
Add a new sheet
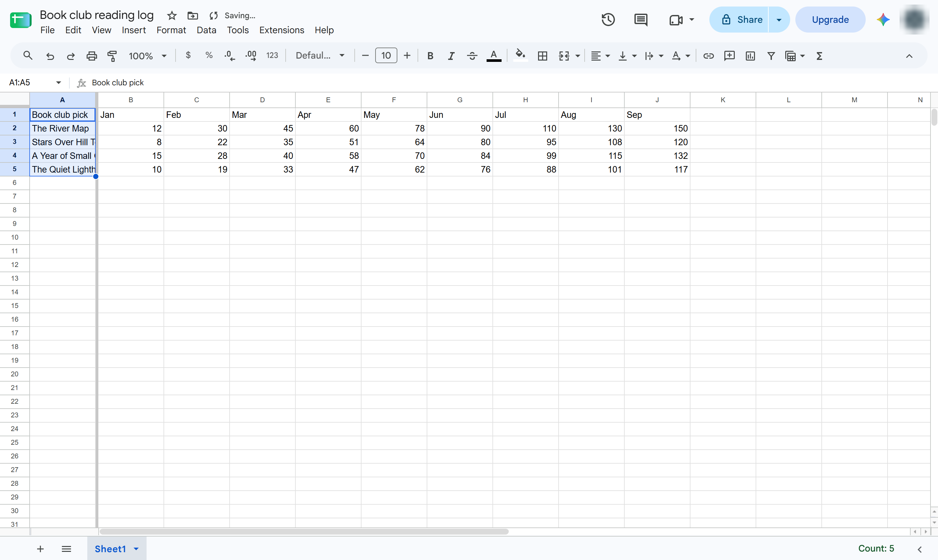pos(40,549)
